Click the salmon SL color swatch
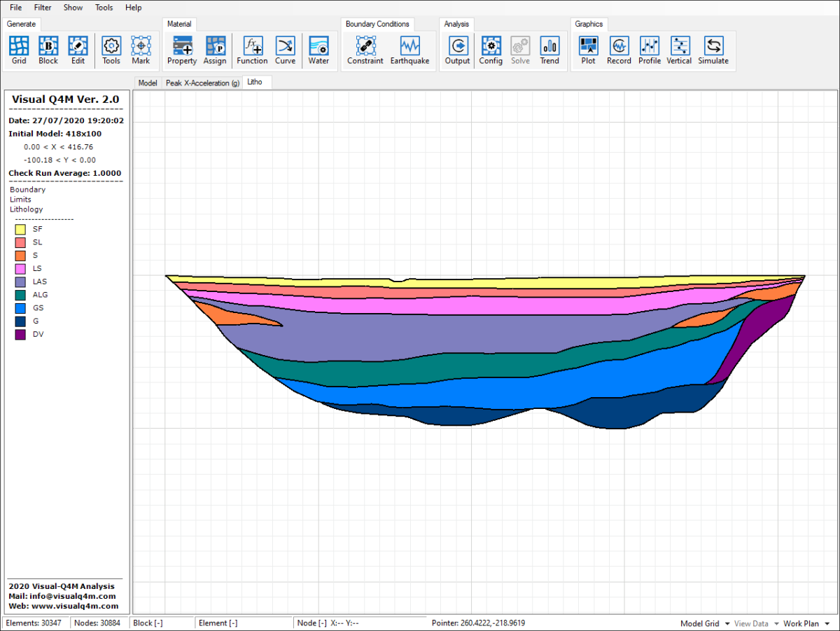 [20, 242]
